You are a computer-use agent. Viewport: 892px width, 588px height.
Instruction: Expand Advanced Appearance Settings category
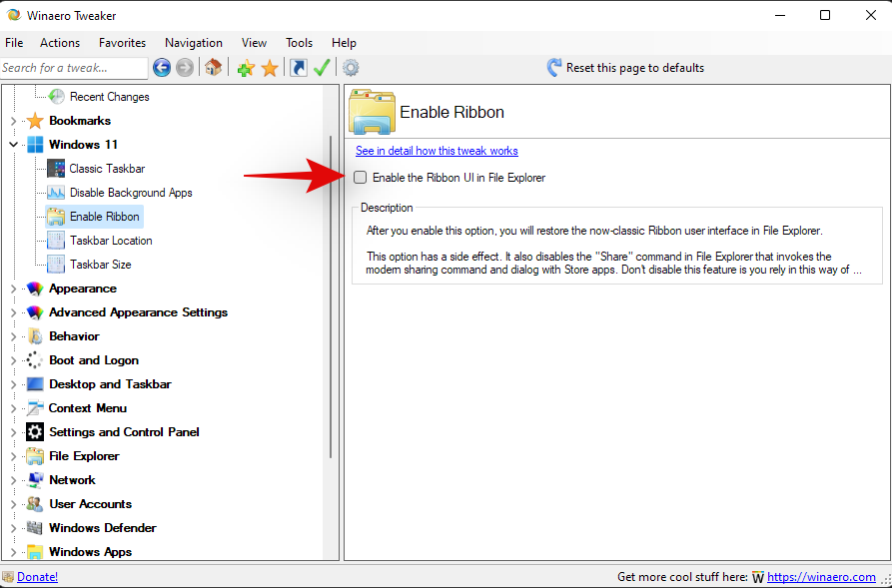tap(13, 312)
